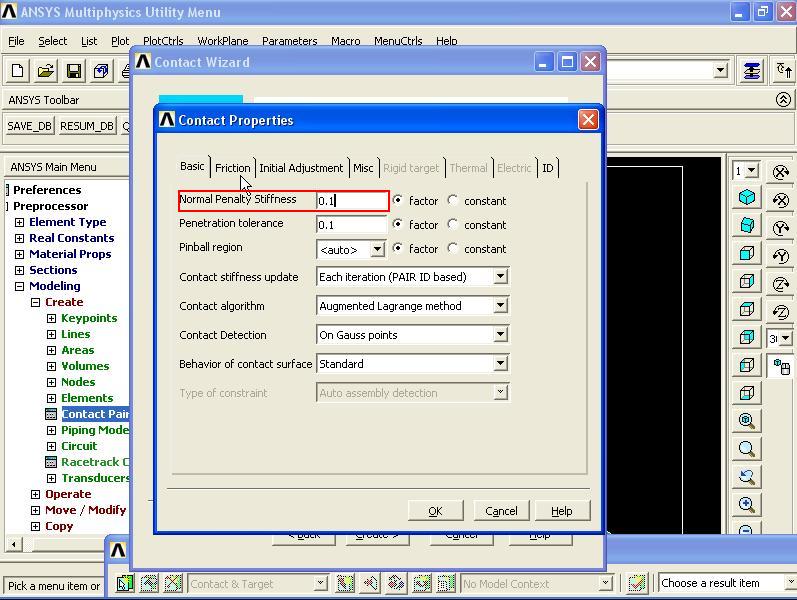Click the SAVE_DB toolbar button

click(29, 126)
